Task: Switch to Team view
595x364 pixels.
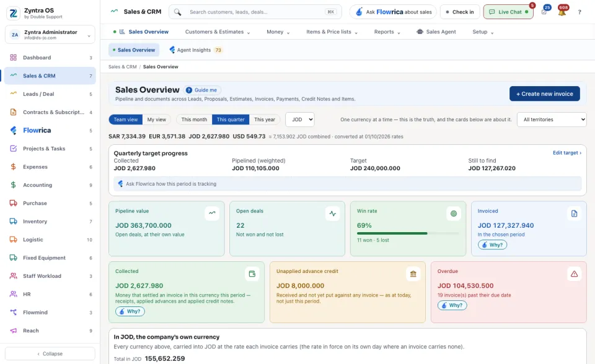Action: coord(126,119)
